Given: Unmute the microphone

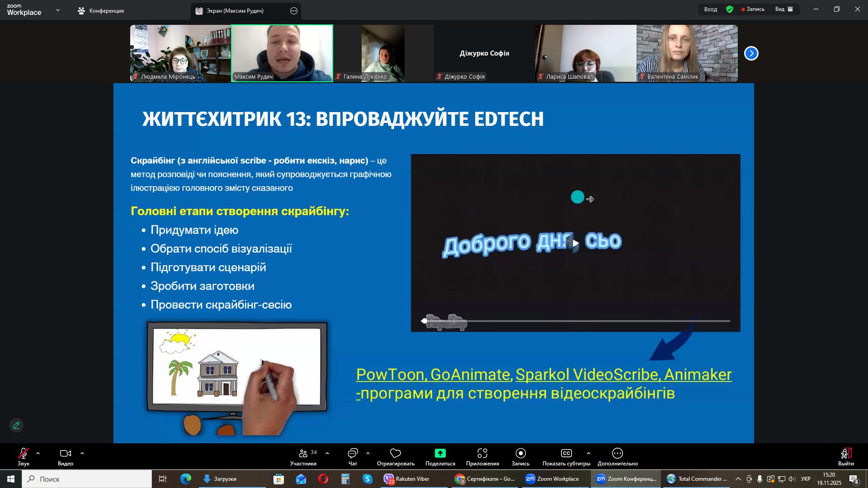Looking at the screenshot, I should point(23,453).
